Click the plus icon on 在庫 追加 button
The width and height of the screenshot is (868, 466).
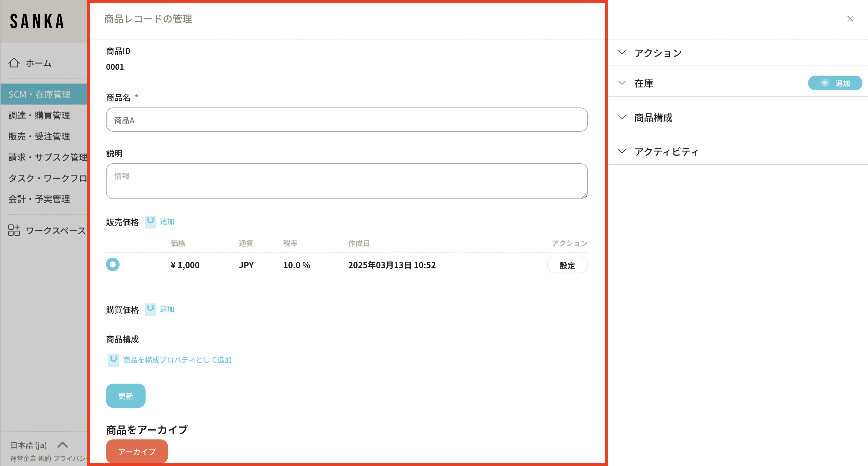(825, 83)
